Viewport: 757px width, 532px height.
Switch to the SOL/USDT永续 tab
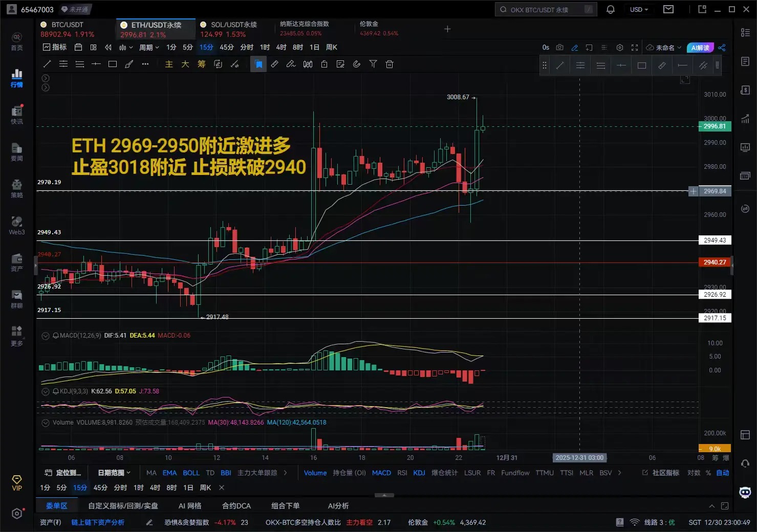(x=235, y=29)
